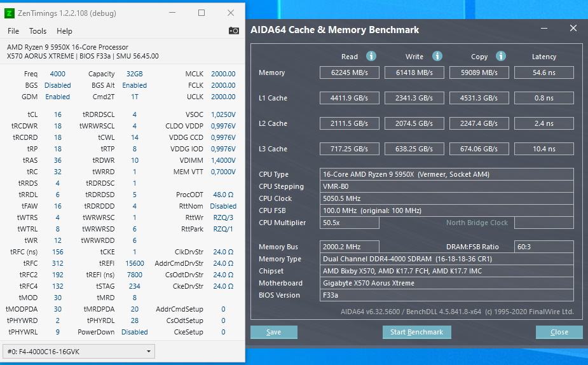Click L3 Cache Copy value 674.06 GB/s
Screen dimensions: 588x365
coord(479,149)
